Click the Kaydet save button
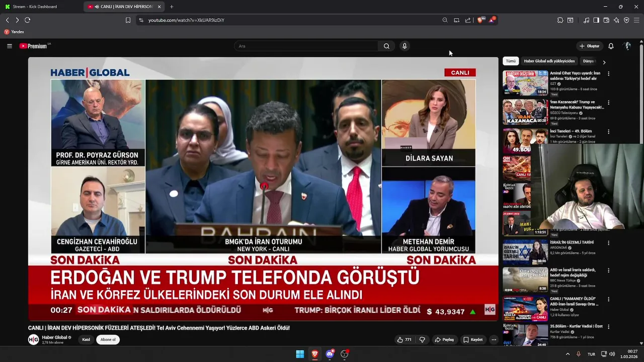This screenshot has height=362, width=644. tap(473, 340)
